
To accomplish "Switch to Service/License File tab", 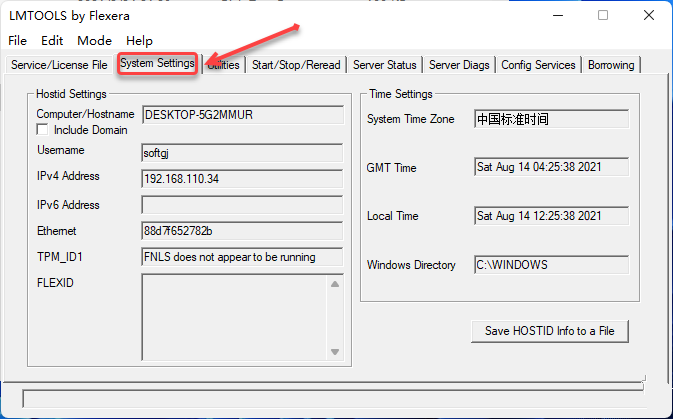I will coord(59,65).
